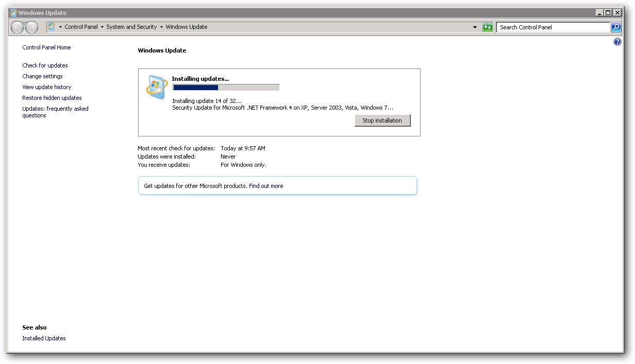Viewport: 635px width, 364px height.
Task: Click the installation progress bar
Action: [226, 88]
